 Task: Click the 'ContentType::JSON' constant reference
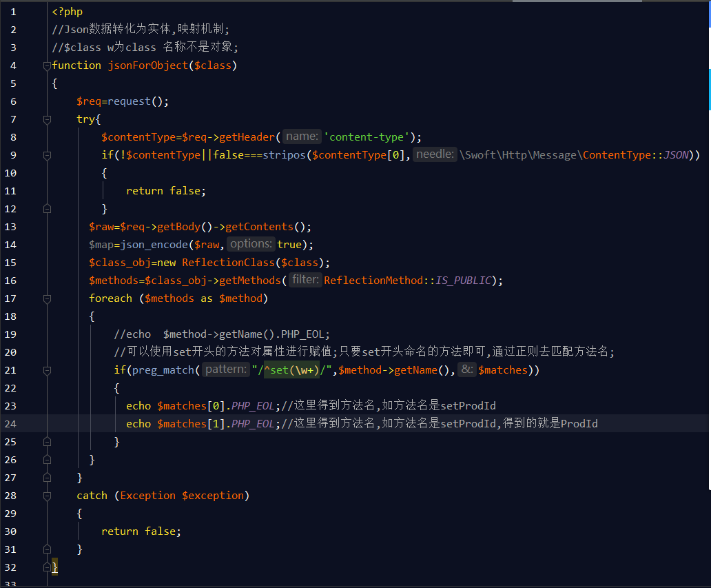[x=636, y=156]
